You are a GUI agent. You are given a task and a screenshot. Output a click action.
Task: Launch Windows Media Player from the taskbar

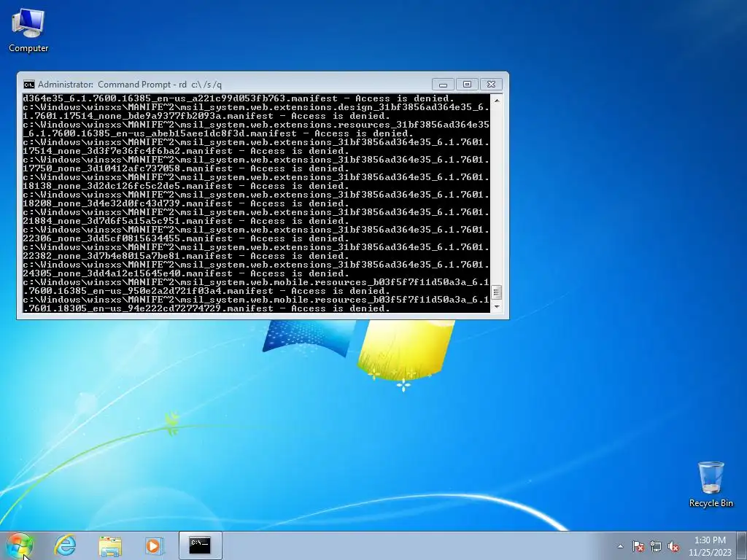154,545
